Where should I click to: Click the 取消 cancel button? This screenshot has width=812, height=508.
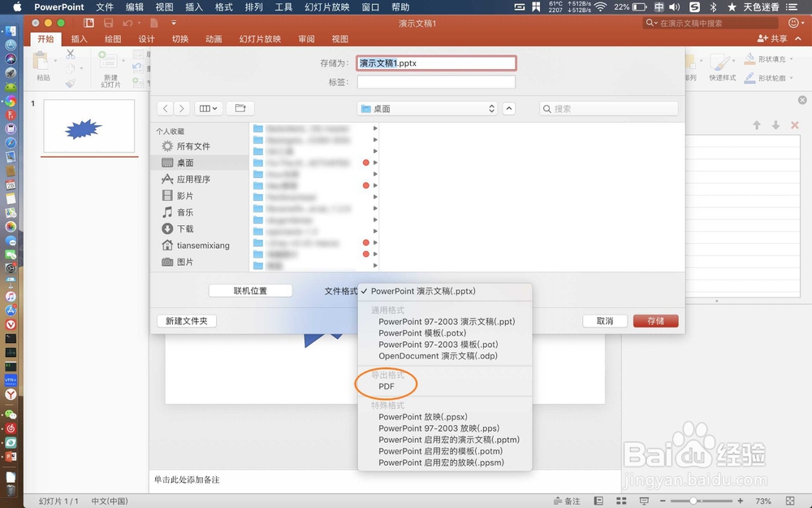coord(605,321)
